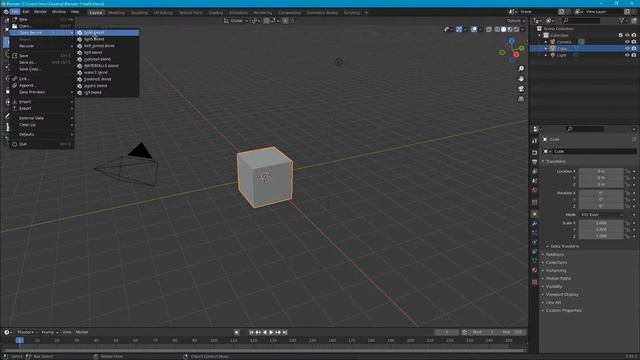The width and height of the screenshot is (640, 360).
Task: Switch viewport to material preview shading
Action: pos(510,29)
